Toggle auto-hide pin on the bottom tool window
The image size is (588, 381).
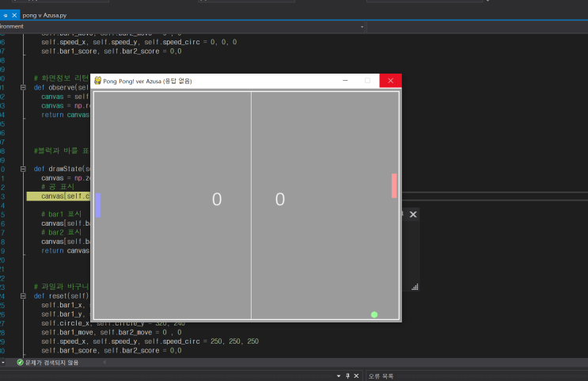click(x=347, y=375)
